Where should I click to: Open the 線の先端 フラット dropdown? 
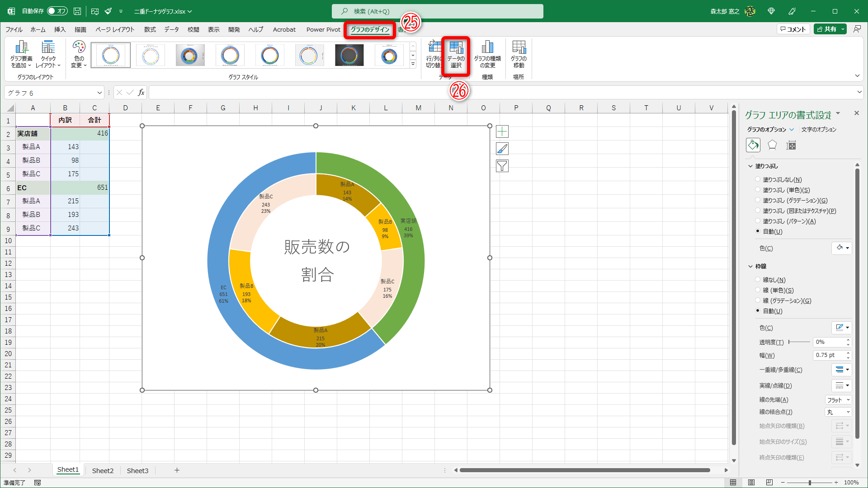(838, 399)
